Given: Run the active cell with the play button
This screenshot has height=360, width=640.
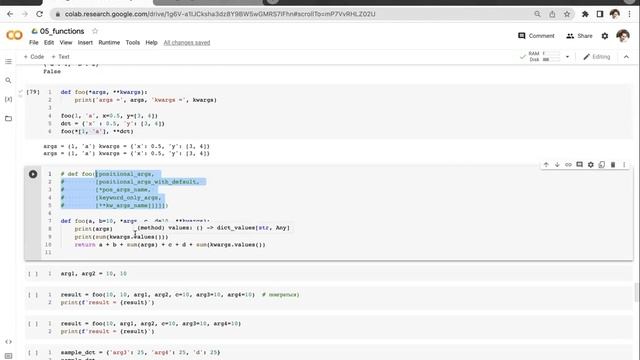Looking at the screenshot, I should point(33,174).
